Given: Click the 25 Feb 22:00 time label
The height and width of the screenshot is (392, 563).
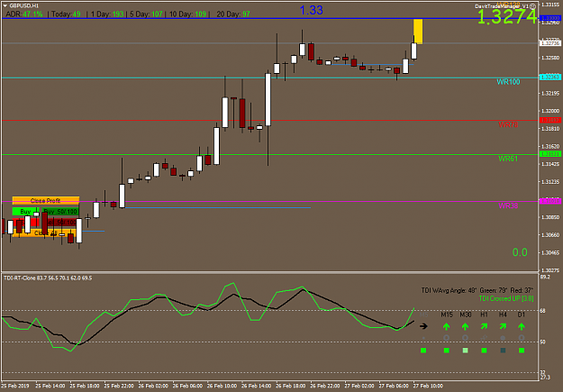Looking at the screenshot, I should pos(119,386).
